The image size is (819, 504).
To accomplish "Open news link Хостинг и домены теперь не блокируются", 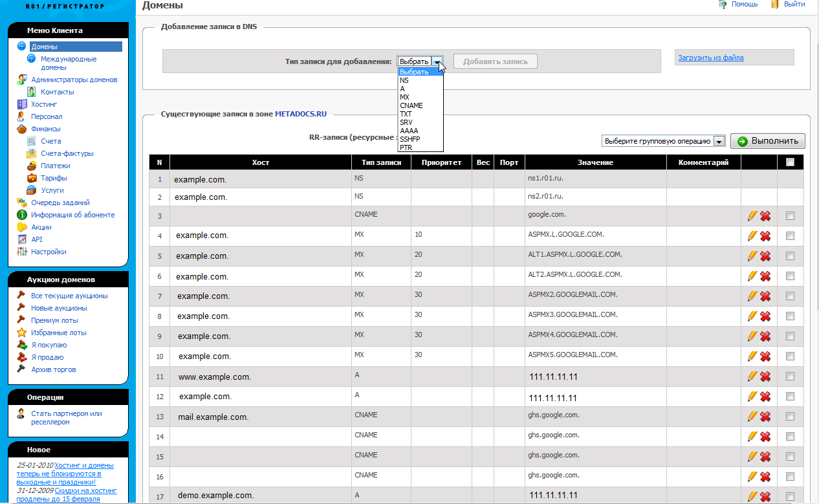I will point(65,474).
